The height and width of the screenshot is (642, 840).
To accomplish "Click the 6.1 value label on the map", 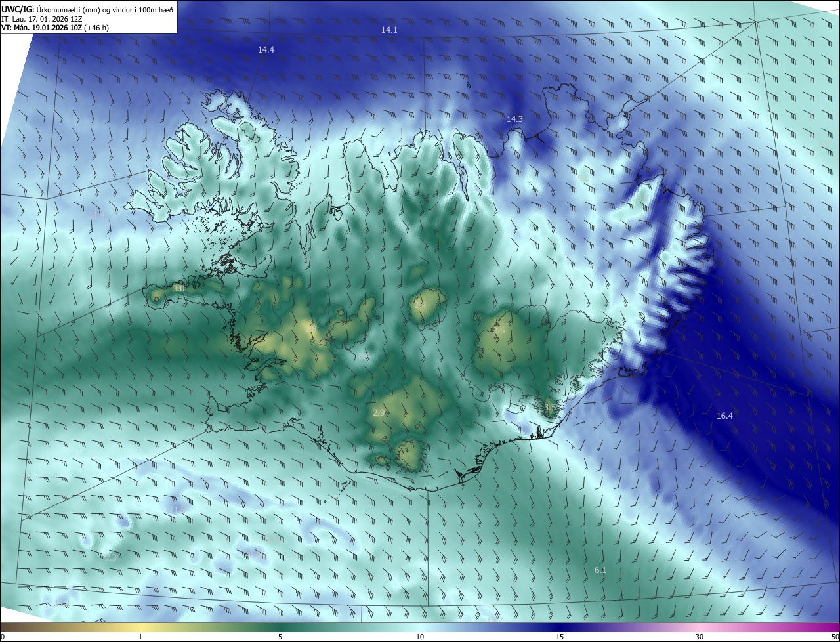I will point(600,570).
